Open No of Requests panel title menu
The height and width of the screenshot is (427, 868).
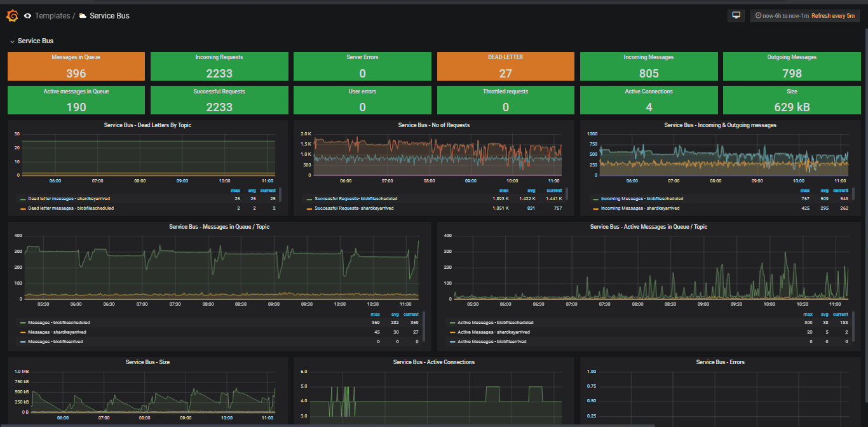(434, 125)
